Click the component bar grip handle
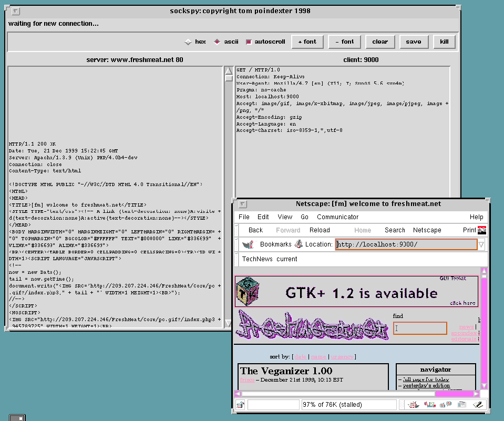Screen dimensions: 504x421 [402, 405]
